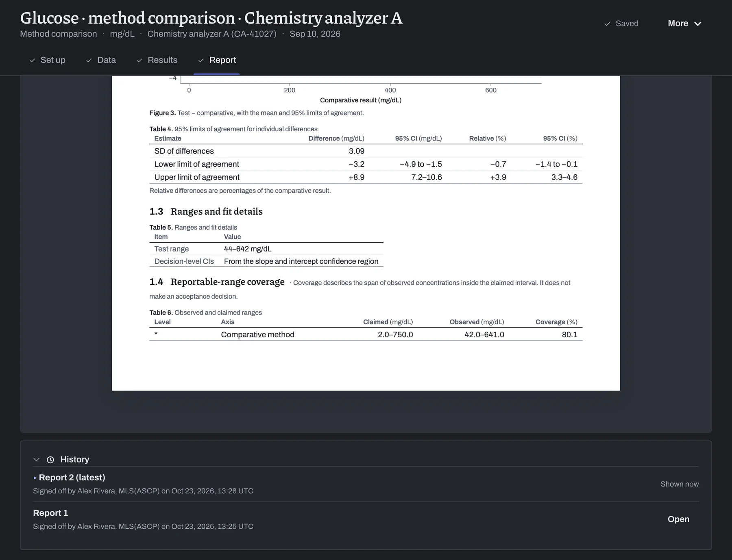The height and width of the screenshot is (560, 732).
Task: Click the 3.09 difference value
Action: (357, 151)
